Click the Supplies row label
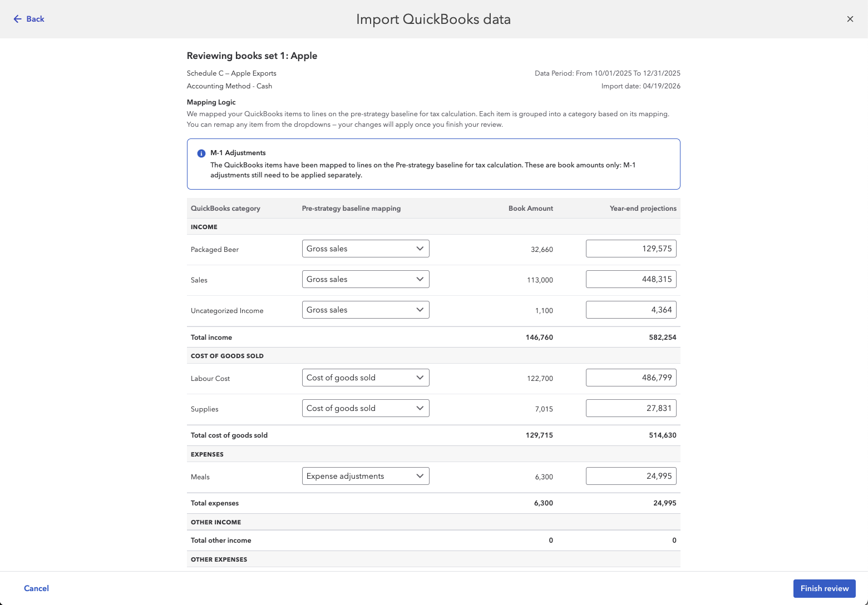Screen dimensions: 868x605 click(205, 409)
